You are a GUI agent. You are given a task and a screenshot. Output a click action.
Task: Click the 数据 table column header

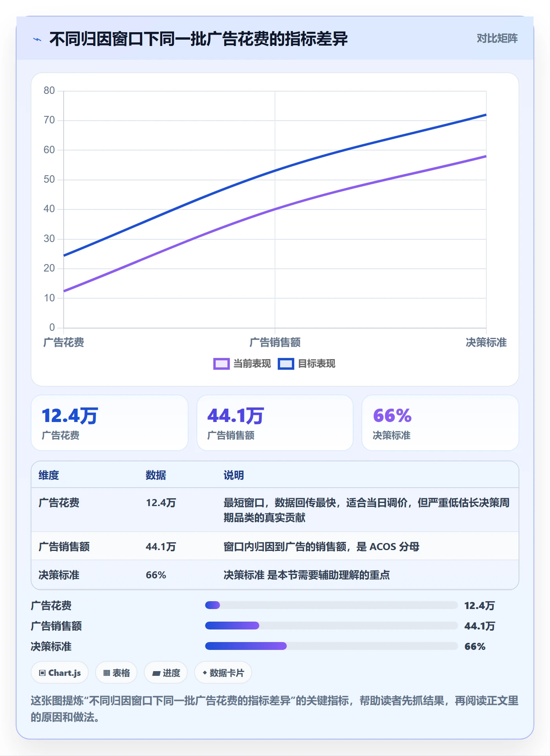(156, 475)
